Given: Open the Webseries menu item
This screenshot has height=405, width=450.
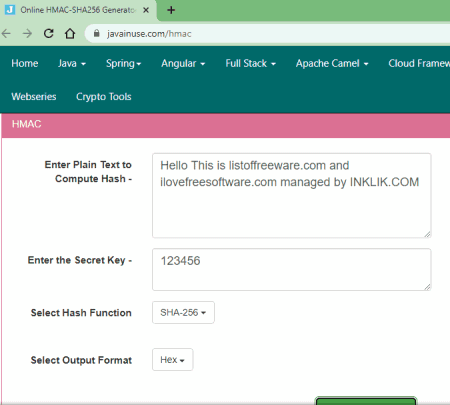Looking at the screenshot, I should [34, 97].
